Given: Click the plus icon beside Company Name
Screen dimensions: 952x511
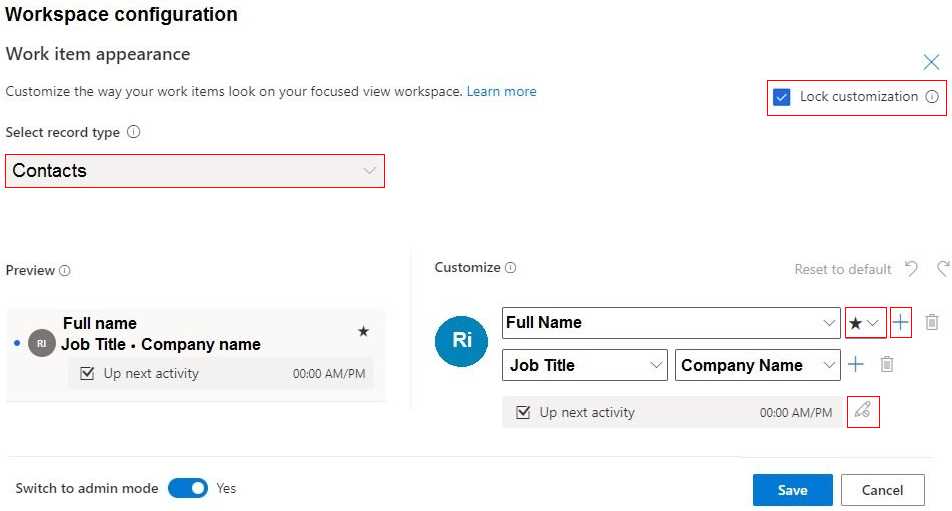Looking at the screenshot, I should [x=856, y=365].
